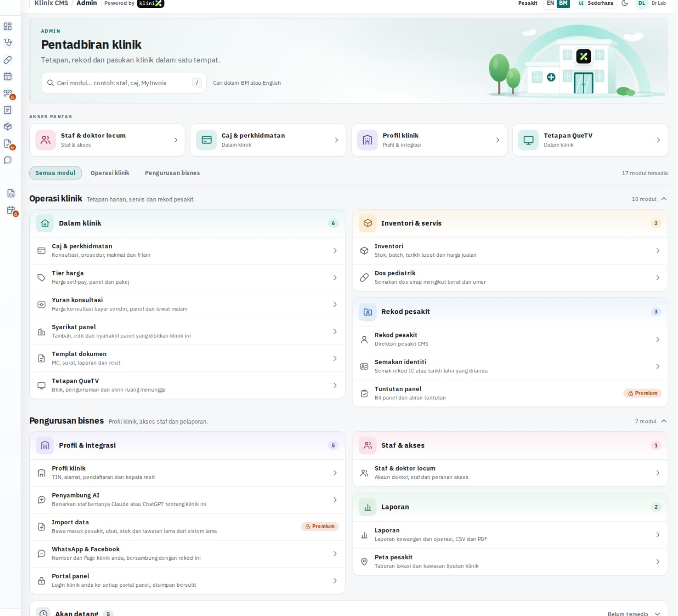
Task: Click the Penyambung AI icon
Action: (x=41, y=500)
